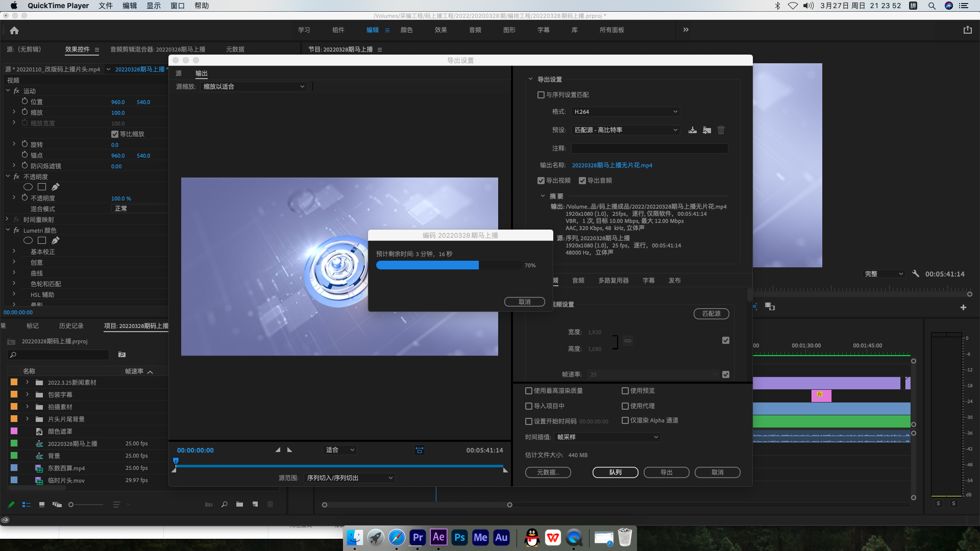Open the program monitor quality dropdown
Viewport: 980px width, 551px height.
point(884,274)
